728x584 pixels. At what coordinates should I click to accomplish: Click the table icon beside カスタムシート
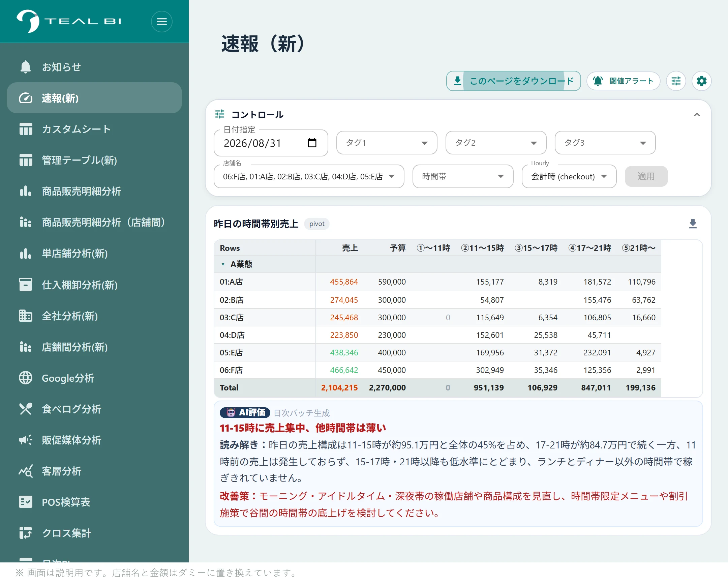[x=25, y=129]
